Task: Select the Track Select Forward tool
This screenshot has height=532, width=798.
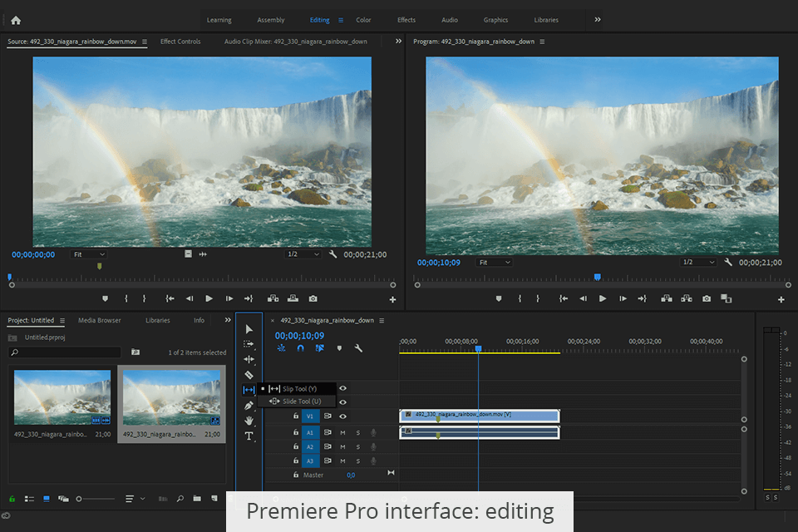Action: click(249, 344)
